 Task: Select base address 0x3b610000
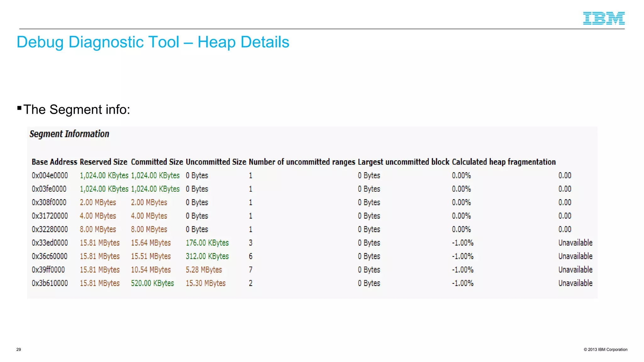(50, 283)
